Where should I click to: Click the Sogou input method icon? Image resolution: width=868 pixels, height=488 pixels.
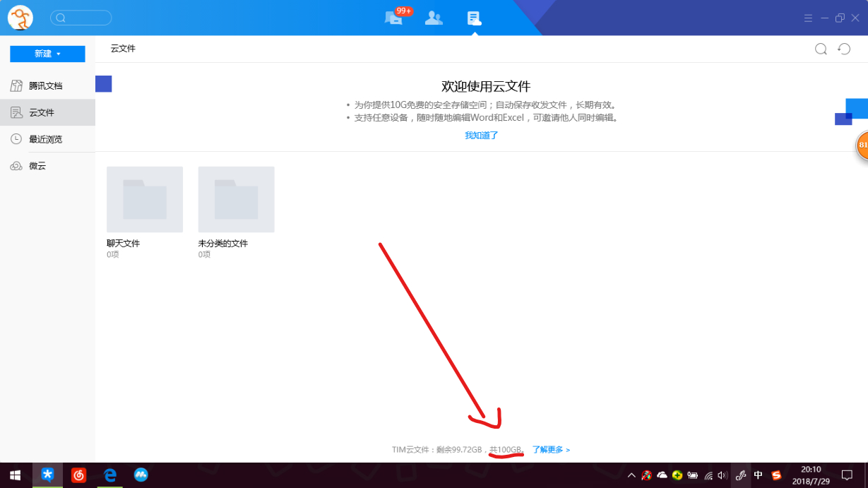click(777, 475)
